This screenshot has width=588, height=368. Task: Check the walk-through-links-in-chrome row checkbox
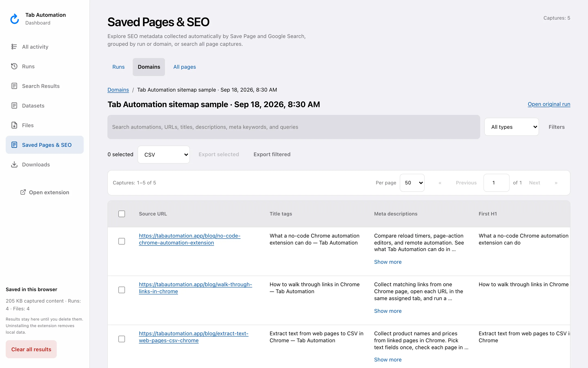[x=122, y=290]
